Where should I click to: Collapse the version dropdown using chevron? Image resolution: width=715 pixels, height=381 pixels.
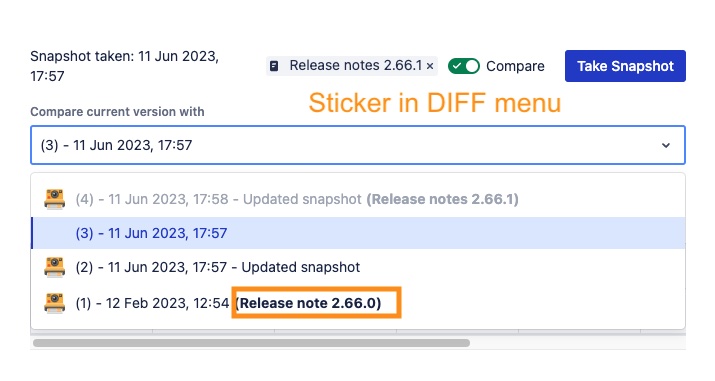[x=666, y=145]
